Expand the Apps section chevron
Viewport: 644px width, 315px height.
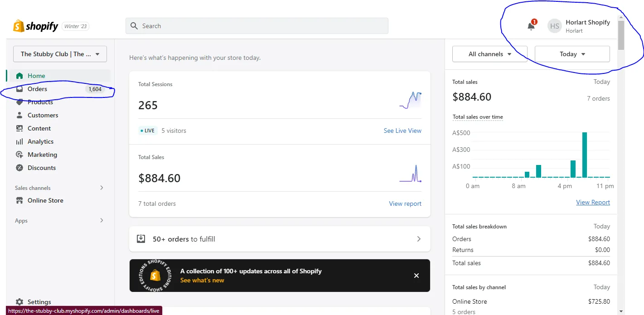point(102,220)
